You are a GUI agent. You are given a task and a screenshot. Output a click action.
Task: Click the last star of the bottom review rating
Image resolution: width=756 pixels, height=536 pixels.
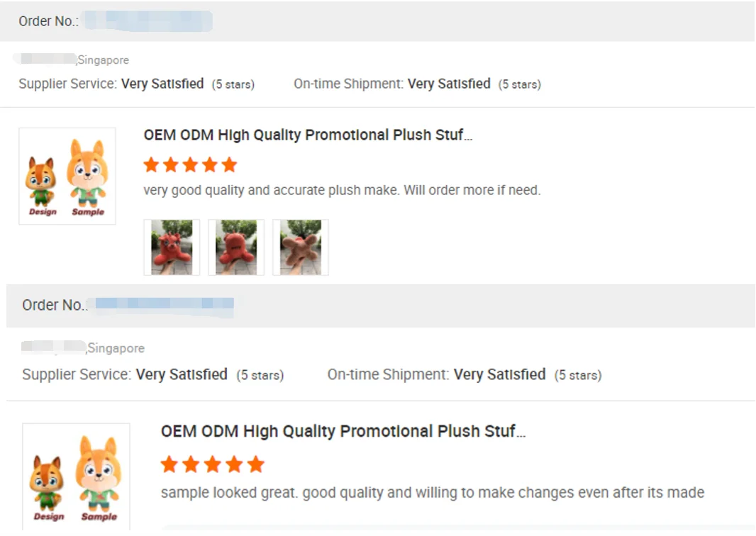click(256, 464)
